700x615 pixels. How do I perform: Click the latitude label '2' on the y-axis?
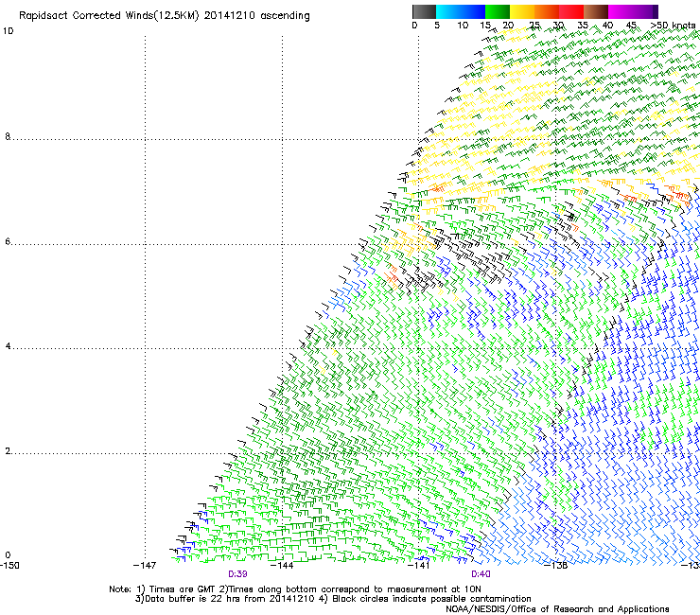tap(8, 450)
